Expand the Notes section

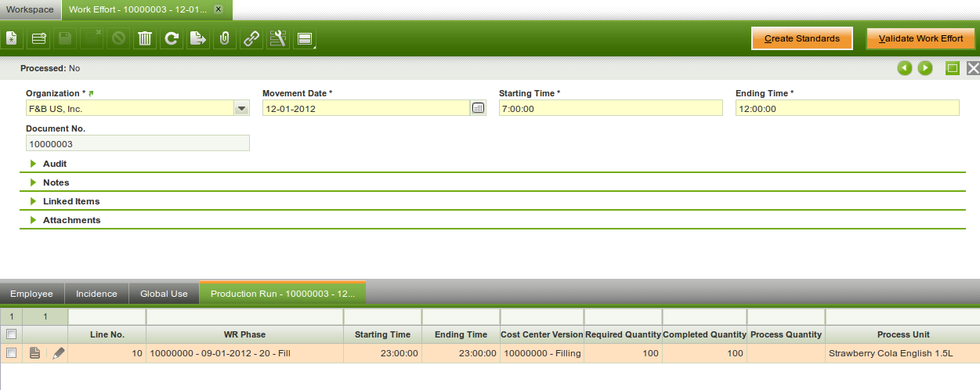[56, 182]
